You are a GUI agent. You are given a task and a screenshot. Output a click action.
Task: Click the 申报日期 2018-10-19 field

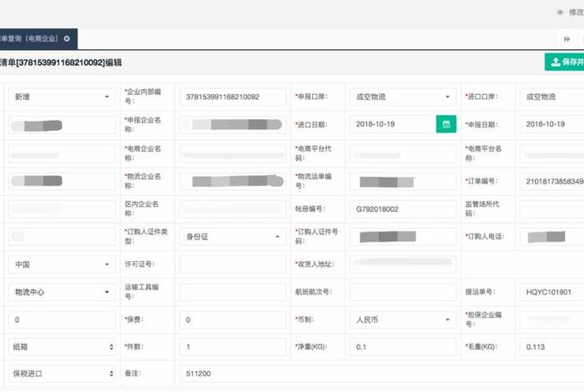(x=551, y=124)
